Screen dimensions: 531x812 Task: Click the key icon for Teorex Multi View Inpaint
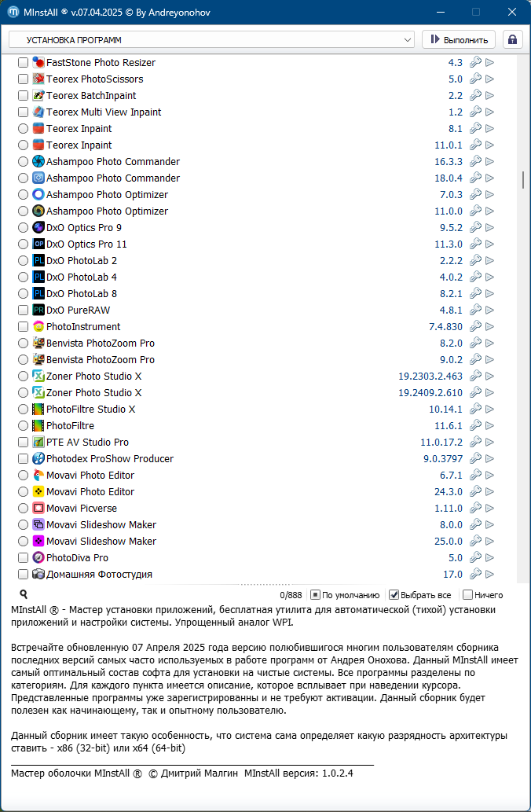tap(476, 112)
